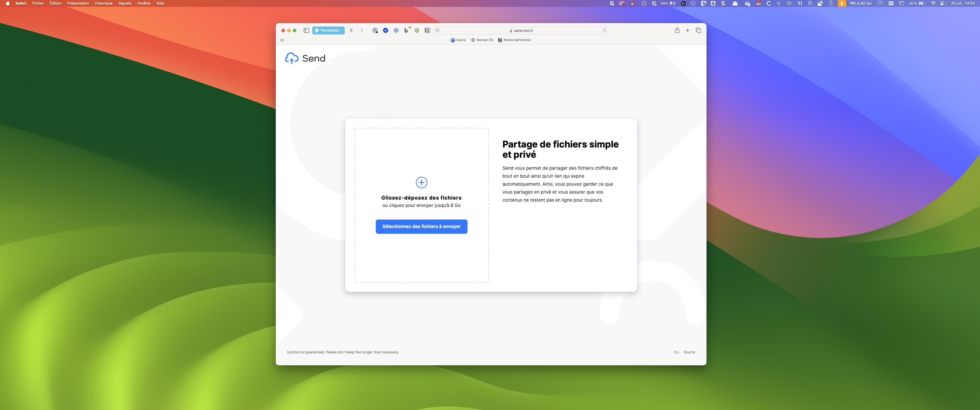Click the 4,60 Go memory indicator
Viewport: 980px width, 410px height.
pyautogui.click(x=861, y=3)
